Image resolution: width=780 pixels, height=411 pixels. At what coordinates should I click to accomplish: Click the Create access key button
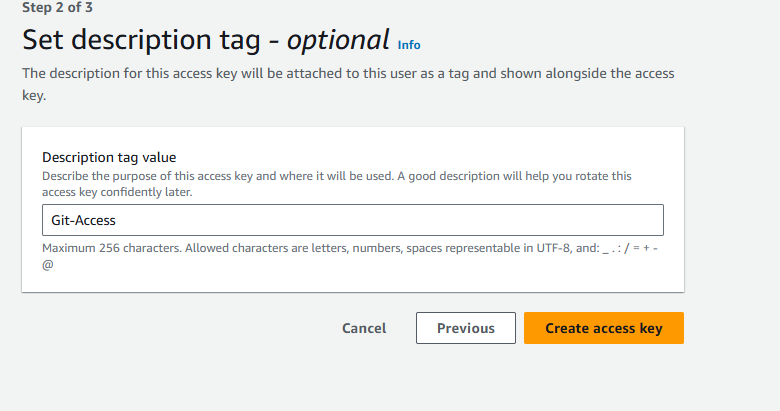603,328
